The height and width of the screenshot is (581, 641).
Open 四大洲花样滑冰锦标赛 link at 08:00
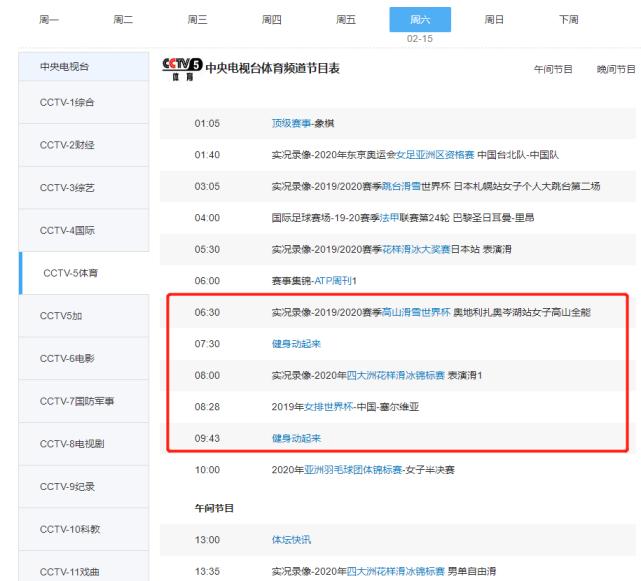pyautogui.click(x=395, y=375)
